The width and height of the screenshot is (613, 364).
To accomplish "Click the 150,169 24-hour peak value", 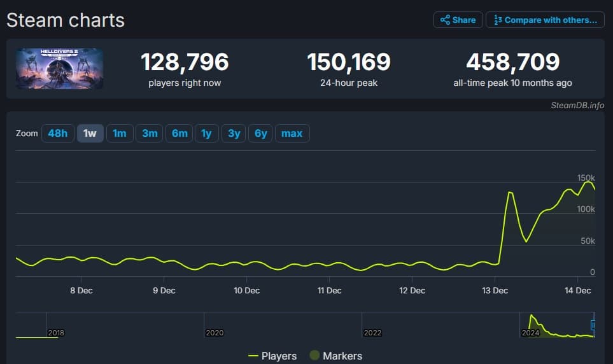I will point(349,62).
